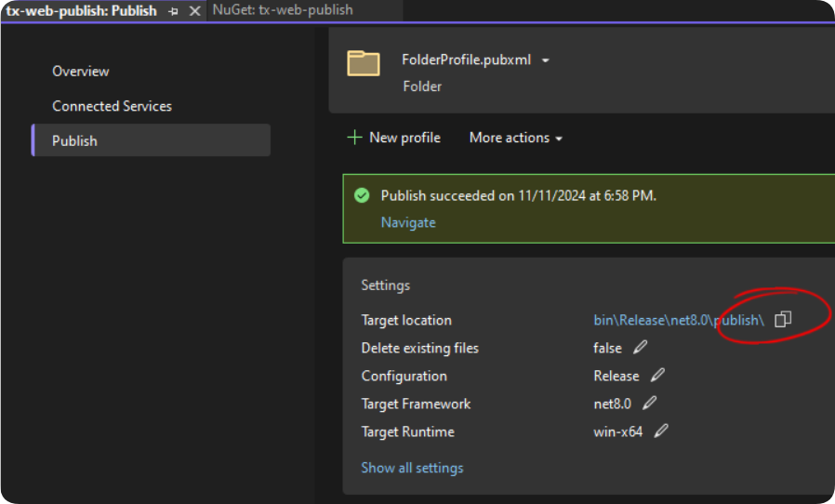Expand the FolderProfile.pubxml dropdown arrow
The width and height of the screenshot is (835, 504).
pyautogui.click(x=545, y=60)
